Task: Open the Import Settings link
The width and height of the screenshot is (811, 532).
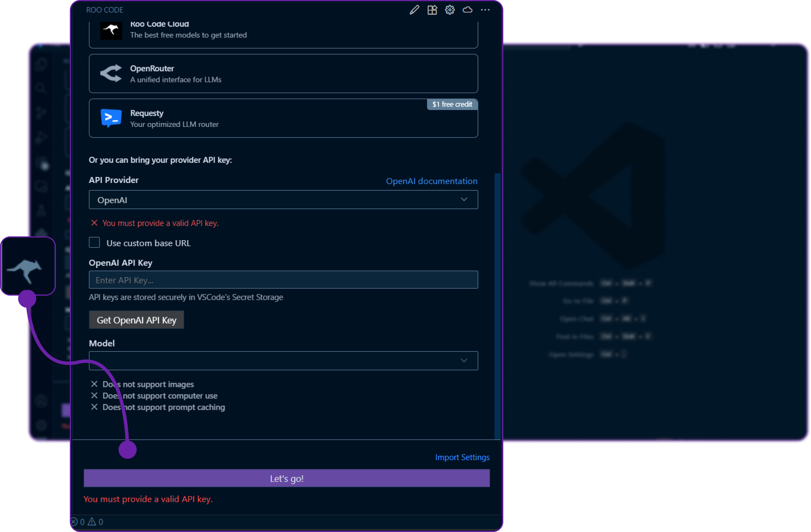Action: [462, 457]
